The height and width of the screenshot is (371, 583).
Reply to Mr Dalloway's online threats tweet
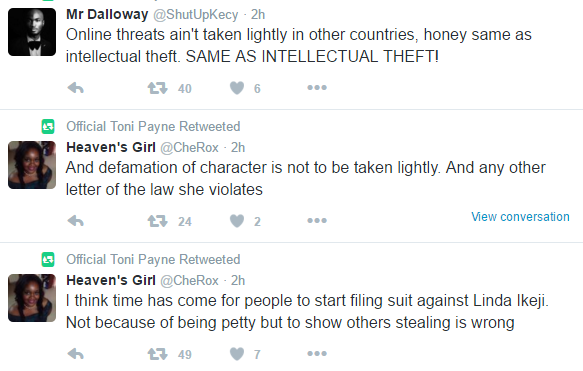[x=76, y=88]
